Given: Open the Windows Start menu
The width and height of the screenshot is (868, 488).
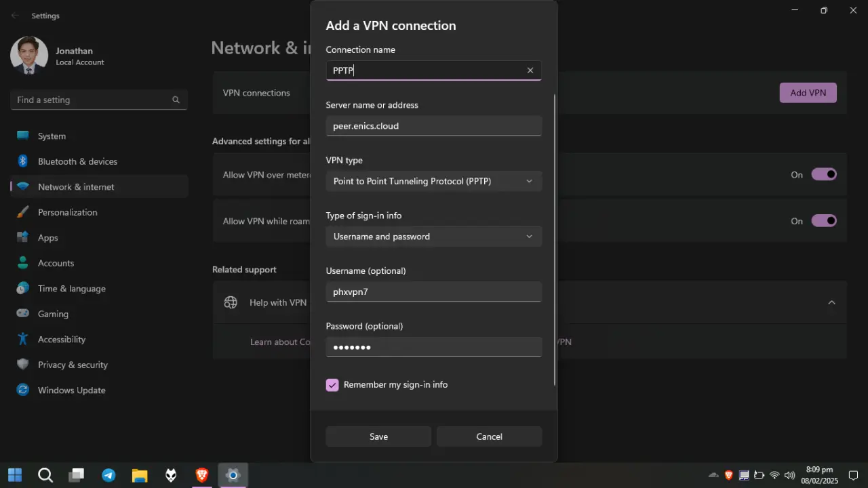Looking at the screenshot, I should (15, 475).
